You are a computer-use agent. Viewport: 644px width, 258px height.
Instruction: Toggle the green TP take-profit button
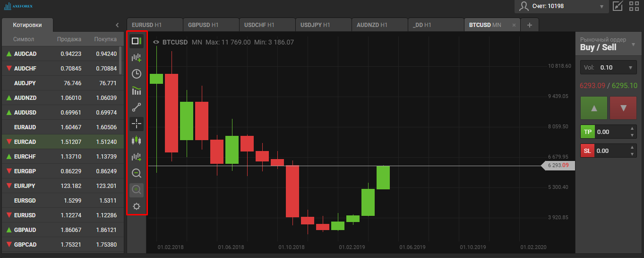click(x=587, y=132)
